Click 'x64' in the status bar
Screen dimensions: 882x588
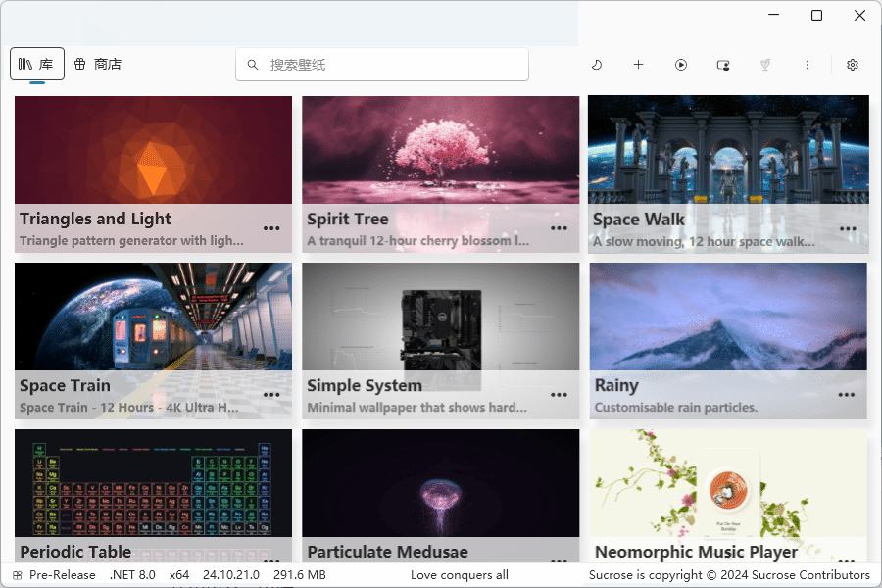tap(179, 575)
